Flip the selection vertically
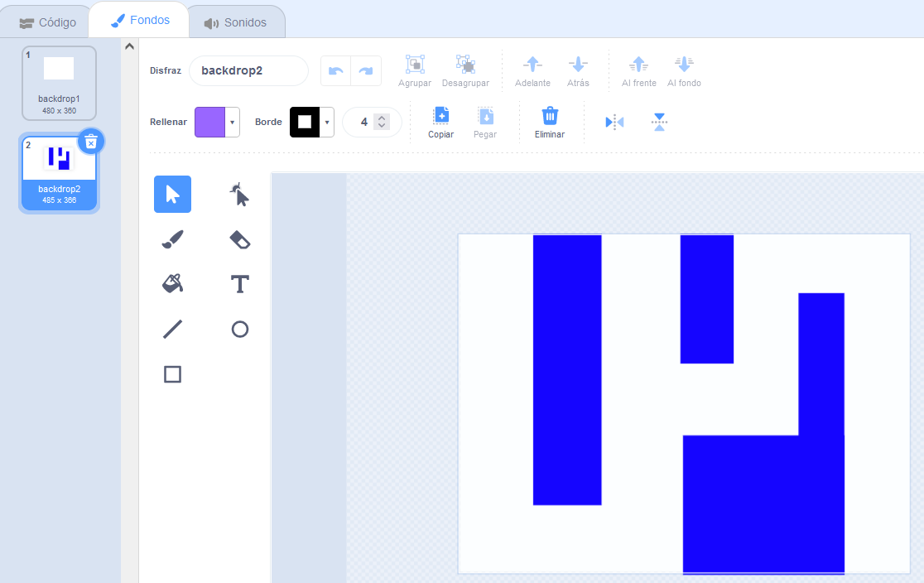Viewport: 924px width, 583px height. tap(659, 122)
